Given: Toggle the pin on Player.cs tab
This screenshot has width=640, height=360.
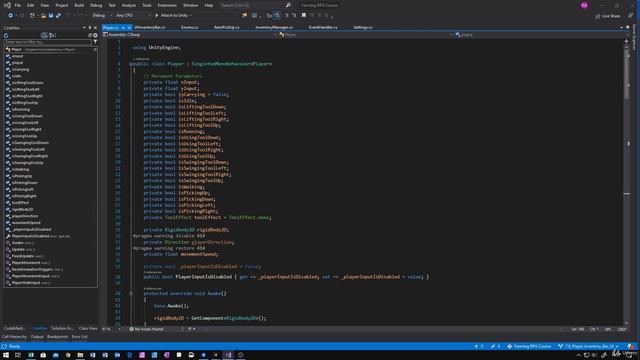Looking at the screenshot, I should click(123, 27).
